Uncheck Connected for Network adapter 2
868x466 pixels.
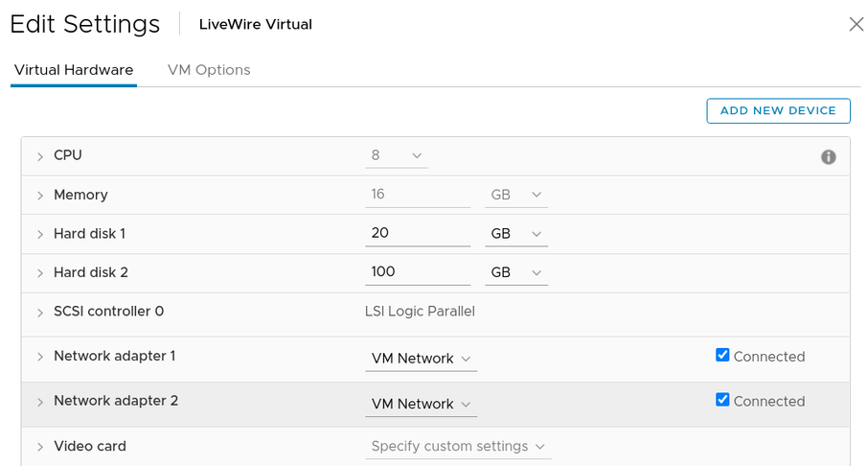pos(722,400)
